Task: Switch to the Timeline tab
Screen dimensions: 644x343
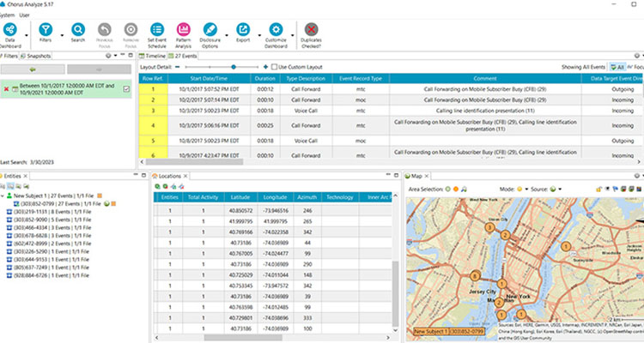Action: coord(152,56)
